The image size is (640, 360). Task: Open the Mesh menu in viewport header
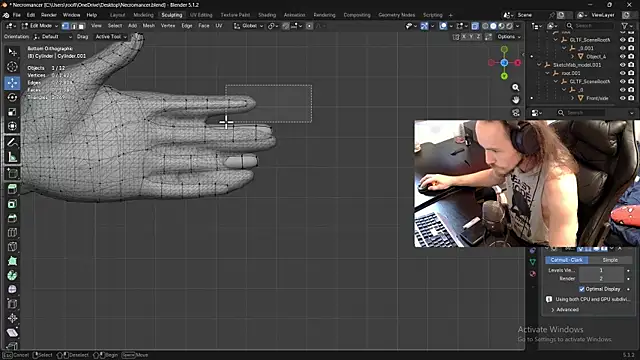[x=149, y=26]
